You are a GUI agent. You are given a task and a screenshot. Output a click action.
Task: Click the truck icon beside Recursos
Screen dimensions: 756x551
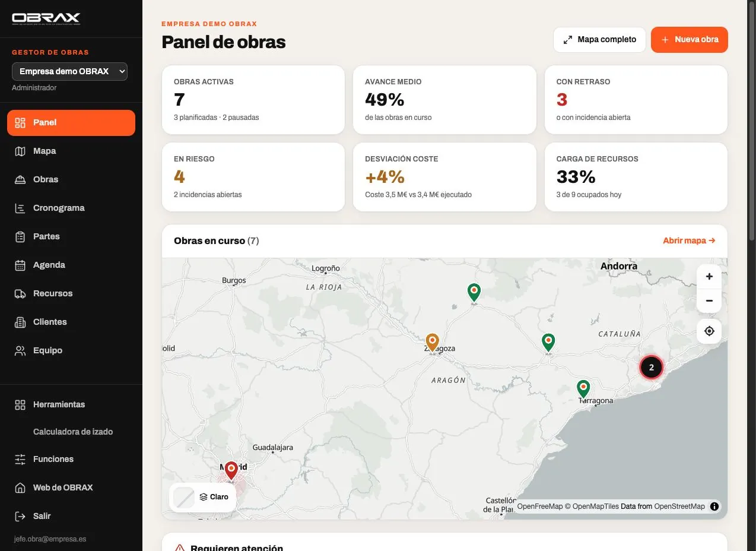click(20, 294)
